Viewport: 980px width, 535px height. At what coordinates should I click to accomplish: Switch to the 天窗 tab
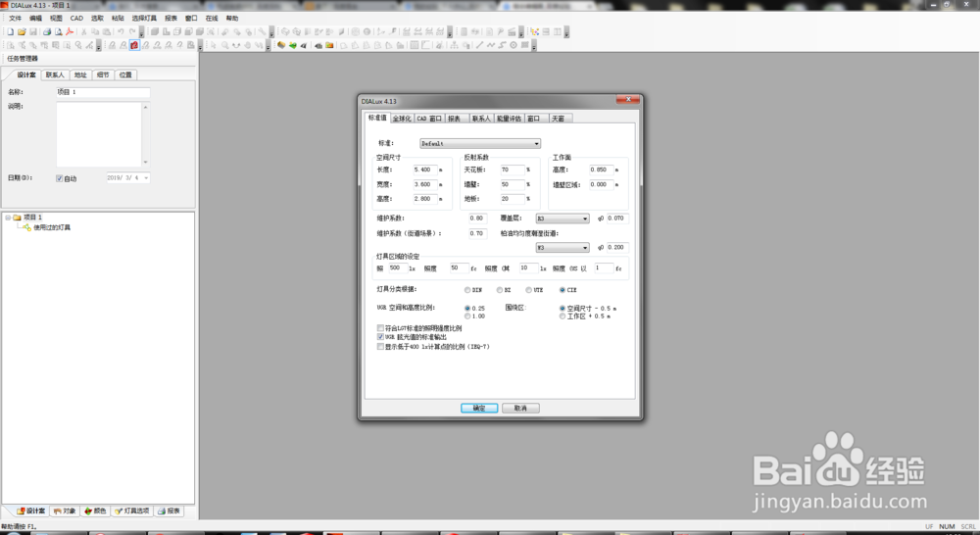559,119
